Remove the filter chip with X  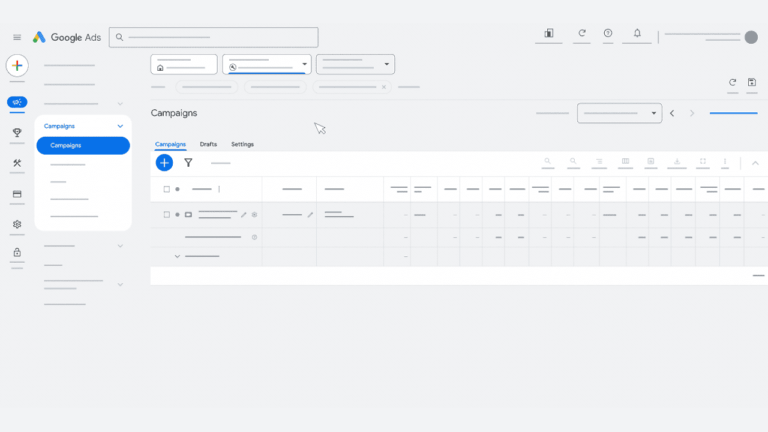point(384,87)
